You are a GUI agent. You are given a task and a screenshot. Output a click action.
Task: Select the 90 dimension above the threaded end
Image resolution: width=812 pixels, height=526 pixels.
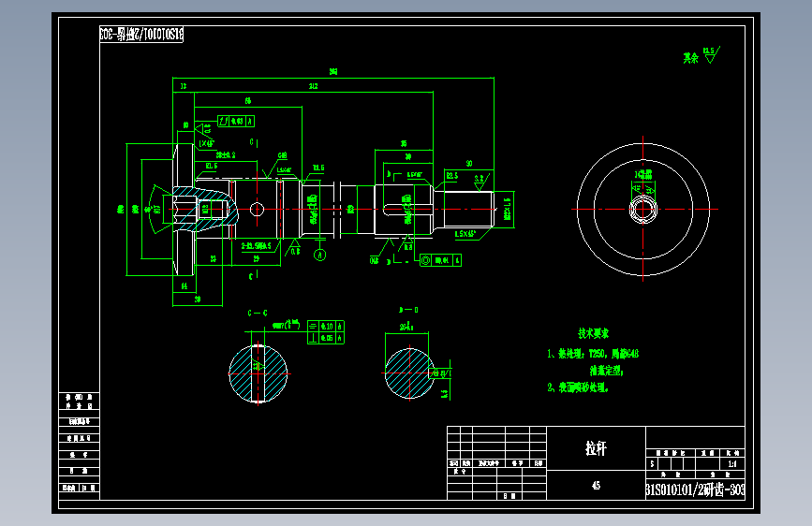[468, 164]
